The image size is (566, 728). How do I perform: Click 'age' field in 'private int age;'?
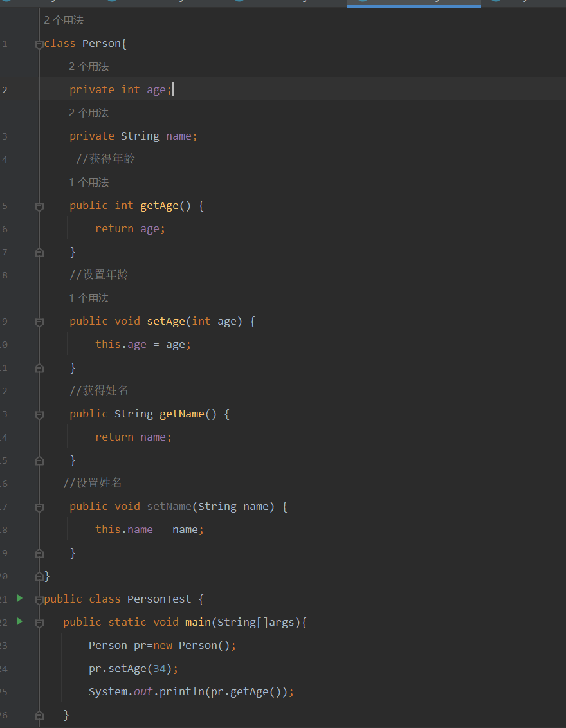(x=156, y=89)
